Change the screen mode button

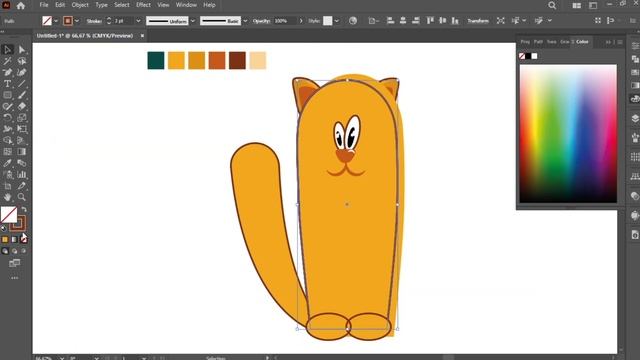(15, 263)
